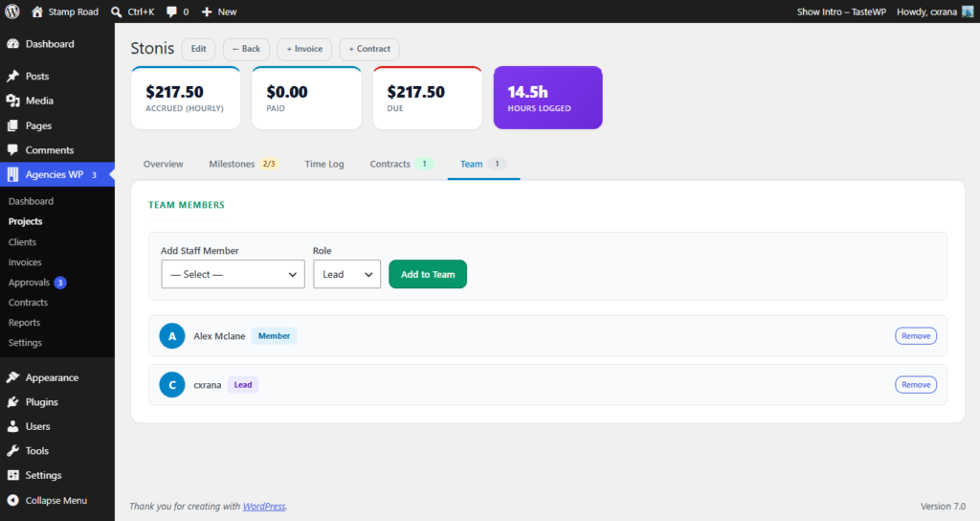
Task: Open the Add Staff Member select dropdown
Action: tap(234, 274)
